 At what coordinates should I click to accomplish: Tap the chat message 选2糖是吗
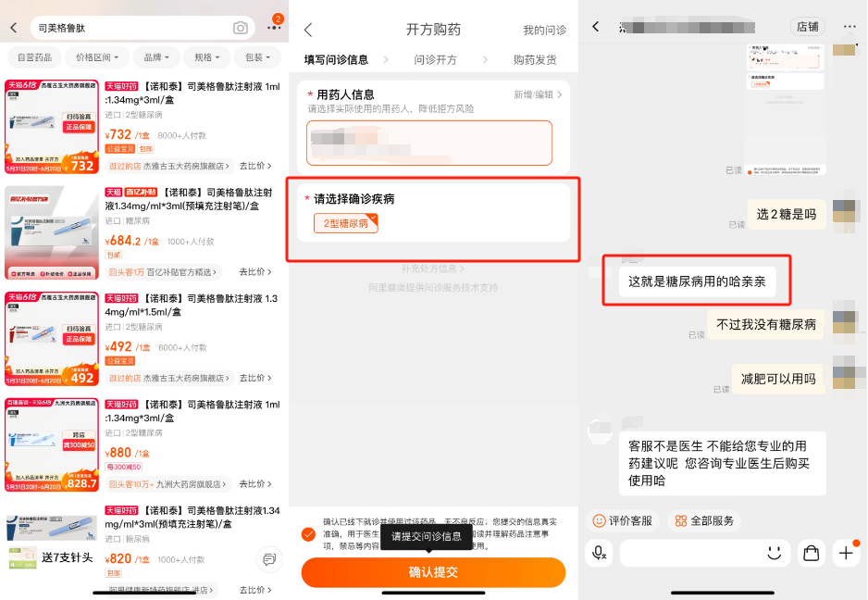coord(786,215)
